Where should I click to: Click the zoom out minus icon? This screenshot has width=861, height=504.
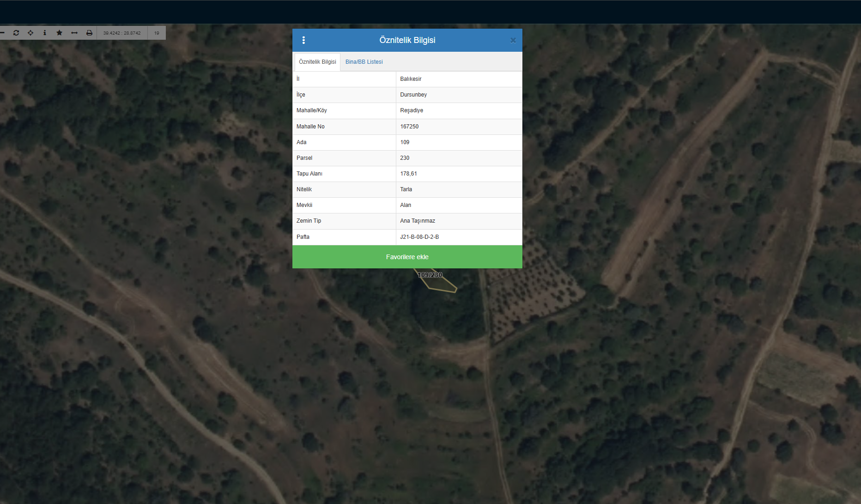coord(2,33)
